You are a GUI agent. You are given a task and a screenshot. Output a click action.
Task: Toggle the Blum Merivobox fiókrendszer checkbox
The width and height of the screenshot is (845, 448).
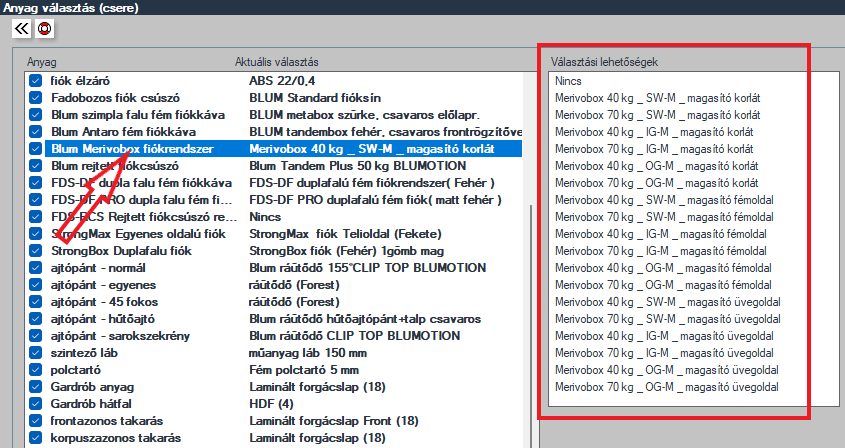coord(36,149)
